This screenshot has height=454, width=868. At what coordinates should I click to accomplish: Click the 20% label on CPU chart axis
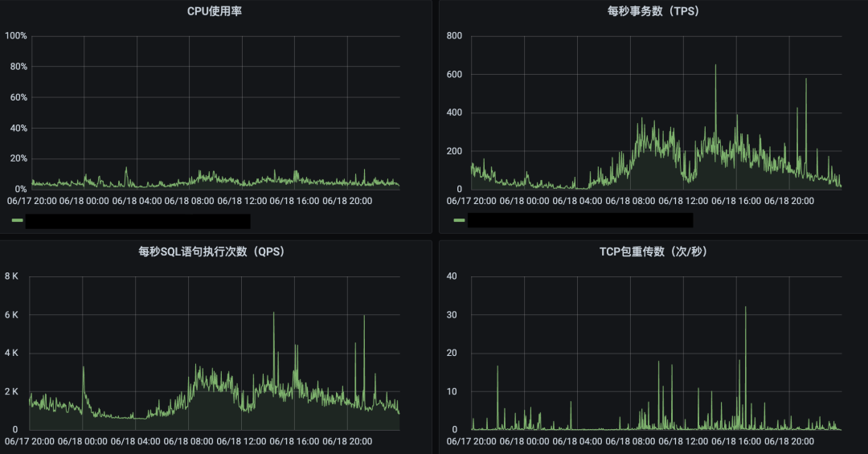(x=18, y=158)
